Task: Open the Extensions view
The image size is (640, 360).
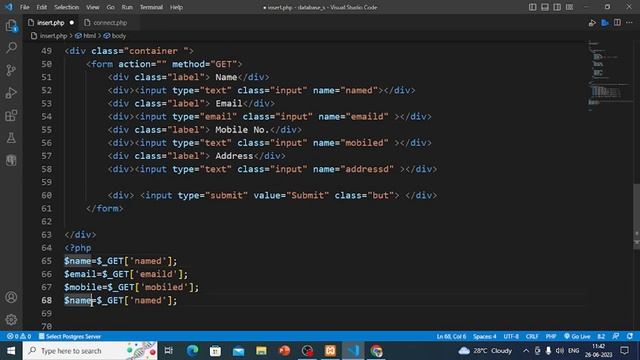Action: click(11, 116)
